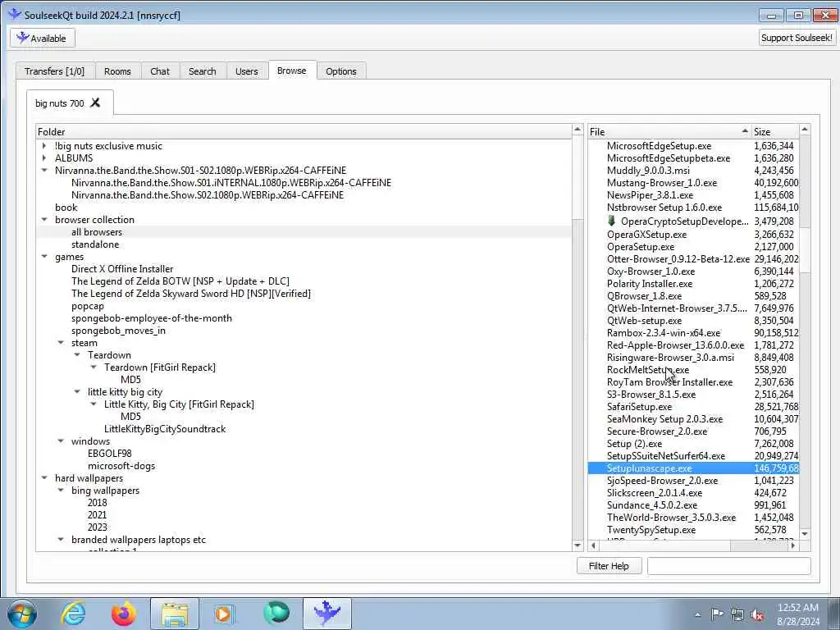The width and height of the screenshot is (840, 630).
Task: Open the Users tab
Action: coord(246,71)
